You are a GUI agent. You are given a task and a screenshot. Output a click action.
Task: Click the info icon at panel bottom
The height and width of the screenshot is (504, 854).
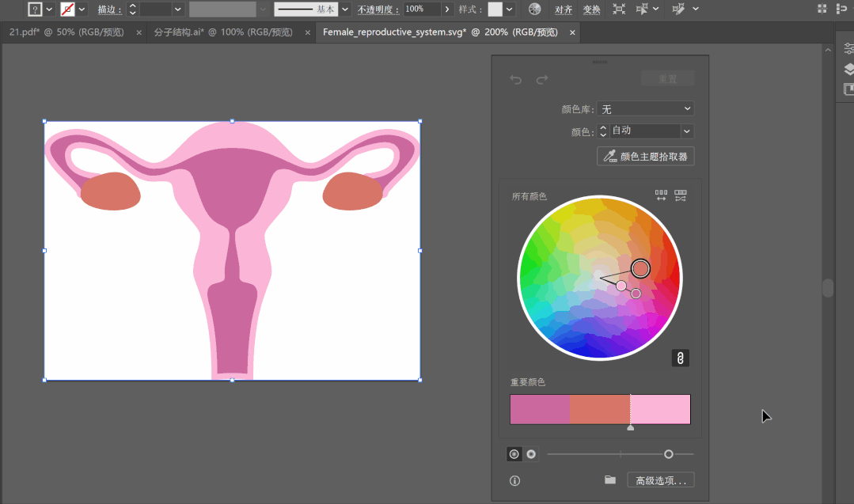coord(515,480)
